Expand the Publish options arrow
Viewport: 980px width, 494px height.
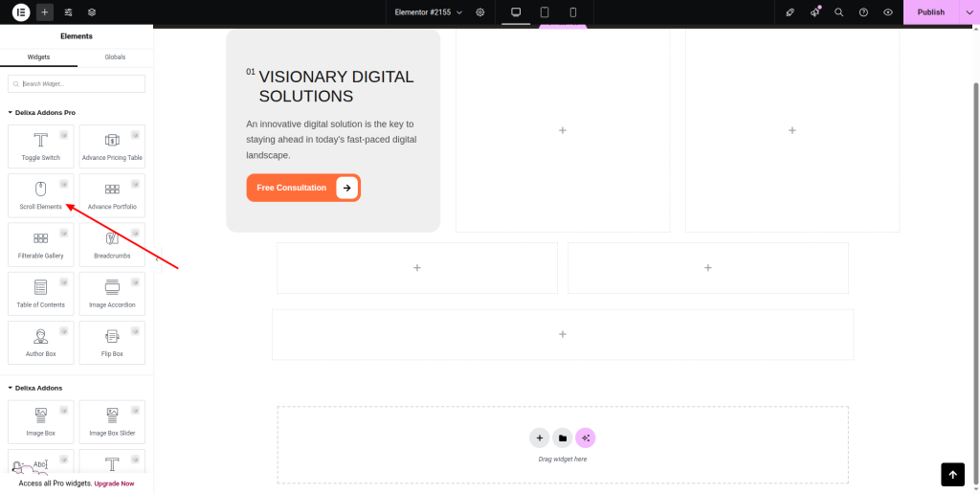[969, 11]
